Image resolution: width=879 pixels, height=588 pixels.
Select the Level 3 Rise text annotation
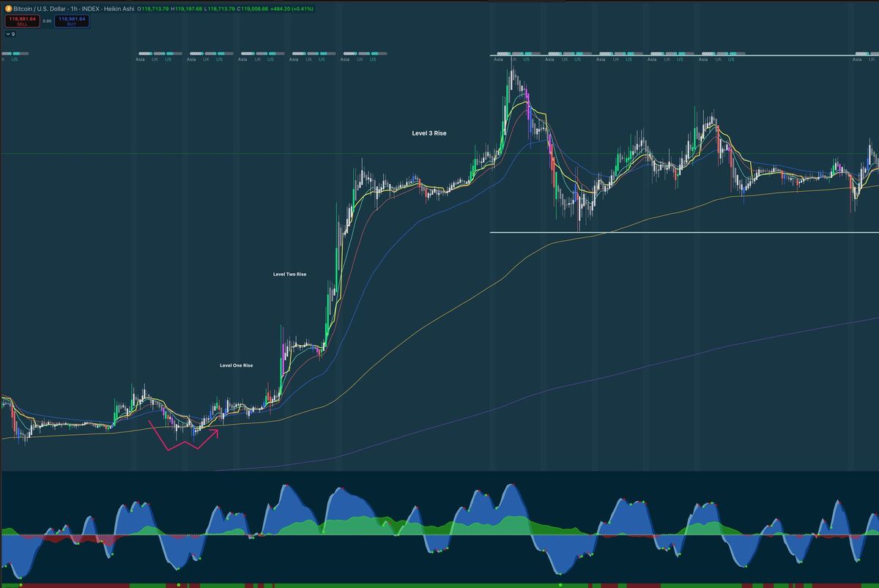click(429, 133)
